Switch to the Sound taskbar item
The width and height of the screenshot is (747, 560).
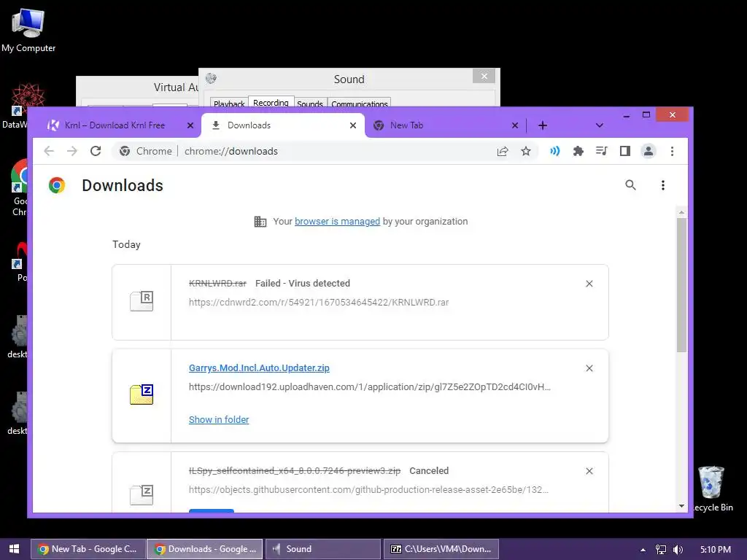tap(322, 549)
